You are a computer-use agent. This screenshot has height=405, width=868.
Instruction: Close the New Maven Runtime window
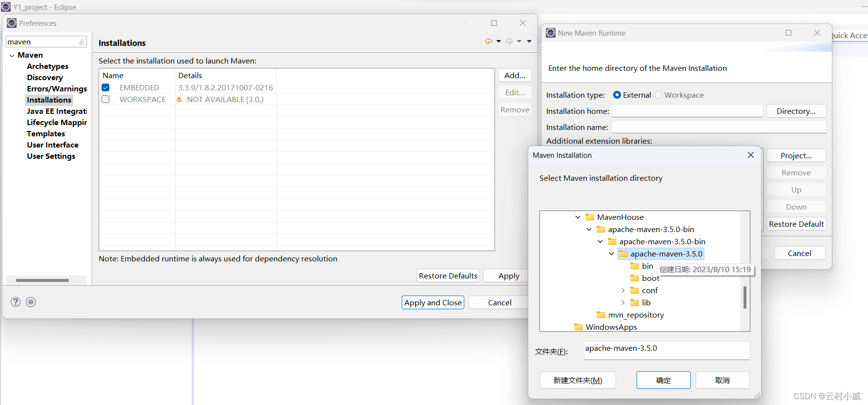tap(817, 33)
